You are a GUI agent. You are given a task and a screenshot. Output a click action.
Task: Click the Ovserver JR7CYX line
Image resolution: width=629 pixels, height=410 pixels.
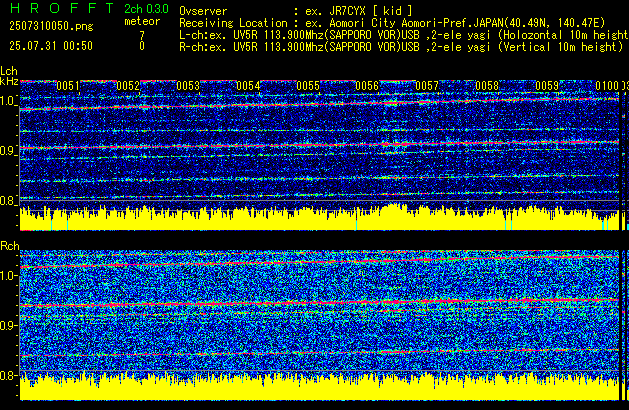pos(296,11)
